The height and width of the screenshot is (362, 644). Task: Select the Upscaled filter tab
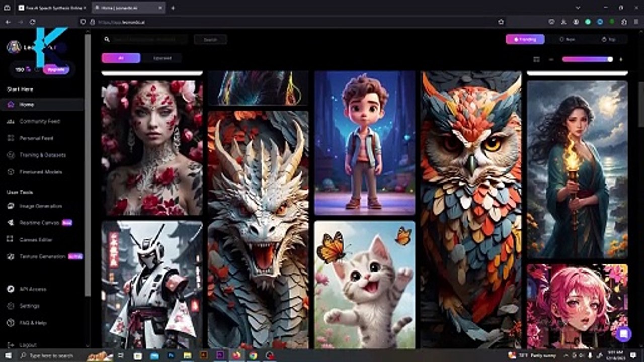click(x=162, y=58)
